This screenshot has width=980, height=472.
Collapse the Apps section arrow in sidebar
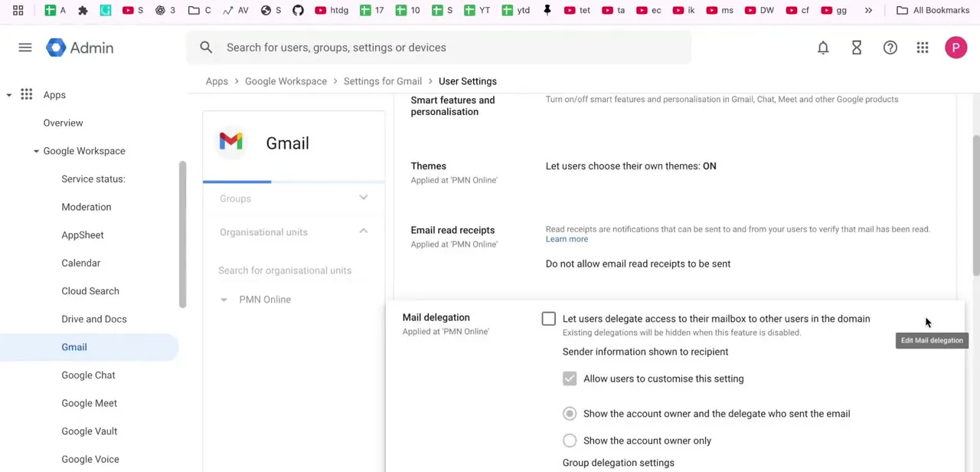(9, 95)
